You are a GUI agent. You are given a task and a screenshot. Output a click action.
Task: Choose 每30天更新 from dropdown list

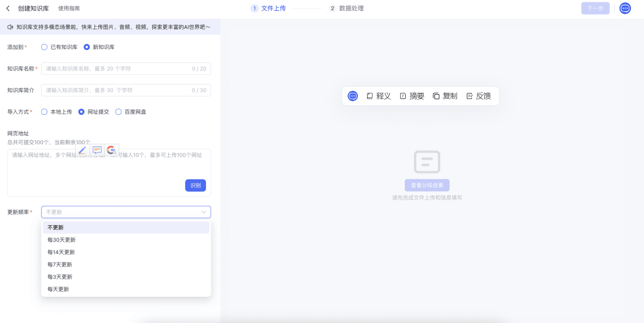[126, 240]
